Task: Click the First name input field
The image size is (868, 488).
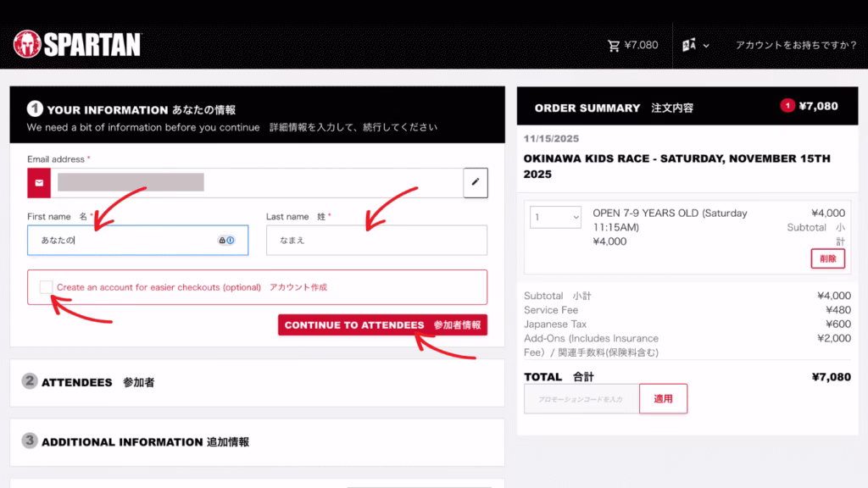Action: [x=138, y=240]
